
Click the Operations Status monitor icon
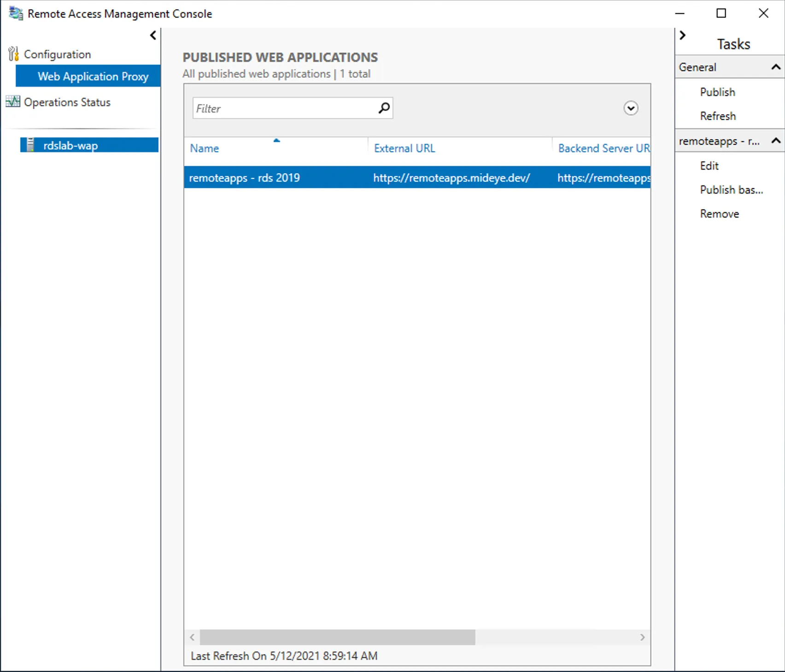[x=13, y=102]
